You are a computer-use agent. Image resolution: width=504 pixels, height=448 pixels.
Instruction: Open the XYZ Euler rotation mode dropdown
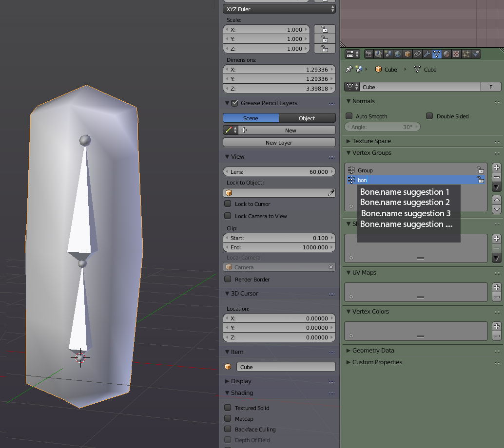[279, 9]
